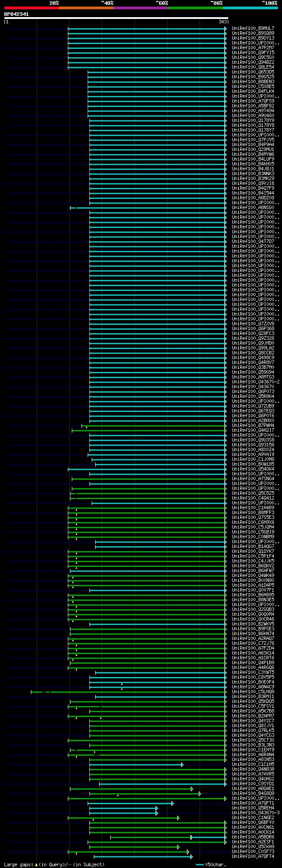Select hit label UniRef100_Q5R8K4
Viewport: 282px width, 868px height.
tap(253, 397)
